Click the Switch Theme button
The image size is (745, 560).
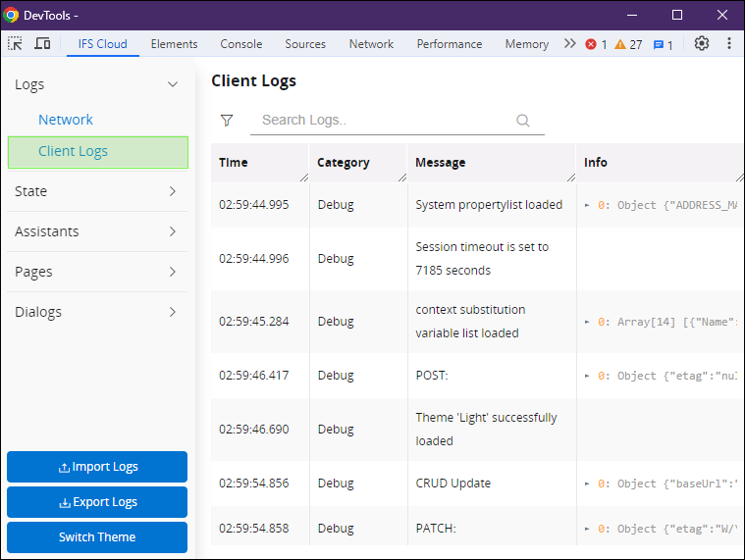[x=97, y=537]
